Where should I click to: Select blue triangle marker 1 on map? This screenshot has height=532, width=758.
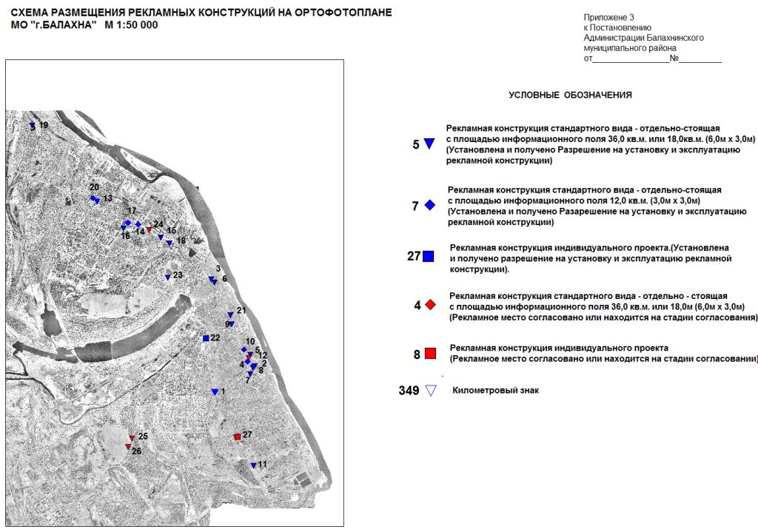click(x=215, y=391)
